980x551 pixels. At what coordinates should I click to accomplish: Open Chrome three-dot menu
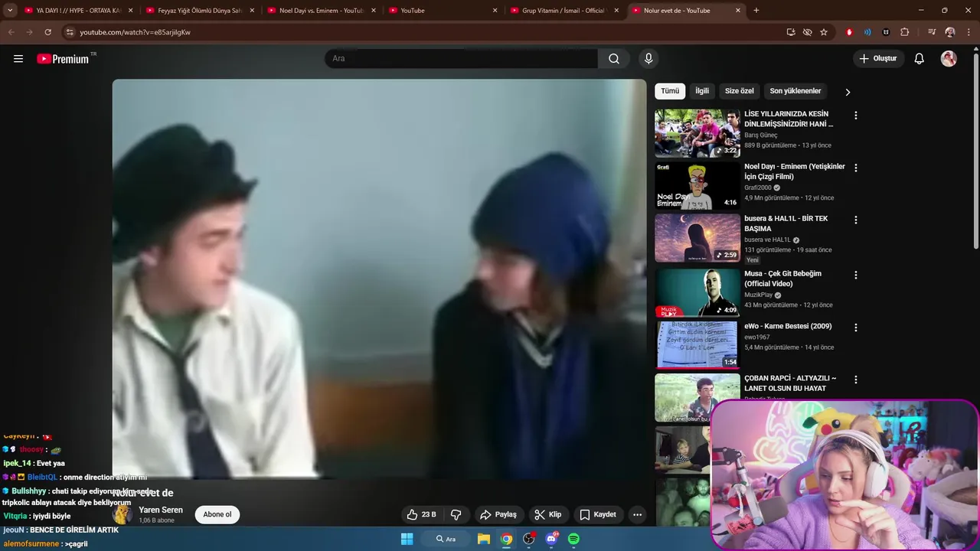click(x=968, y=32)
